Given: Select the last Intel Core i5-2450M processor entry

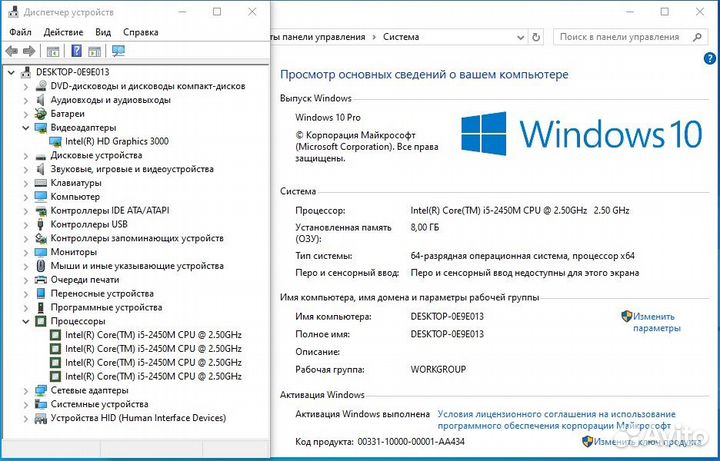Looking at the screenshot, I should [x=153, y=377].
